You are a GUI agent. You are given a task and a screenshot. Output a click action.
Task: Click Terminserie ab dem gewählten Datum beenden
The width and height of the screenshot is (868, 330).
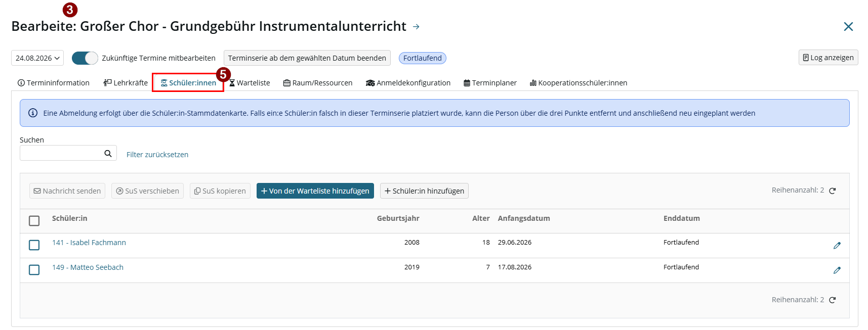click(307, 58)
